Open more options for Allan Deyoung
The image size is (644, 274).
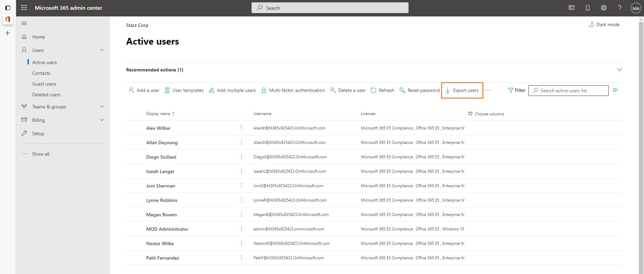(x=241, y=142)
